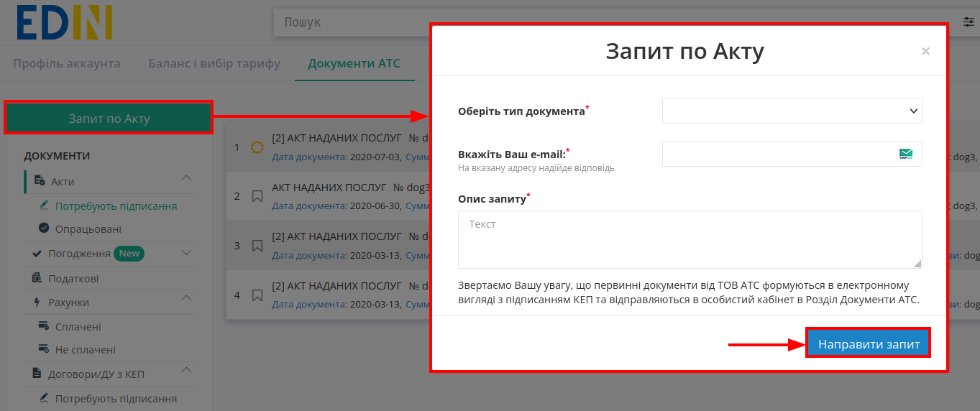Viewport: 980px width, 411px height.
Task: Bookmark document row 4
Action: coord(257,295)
